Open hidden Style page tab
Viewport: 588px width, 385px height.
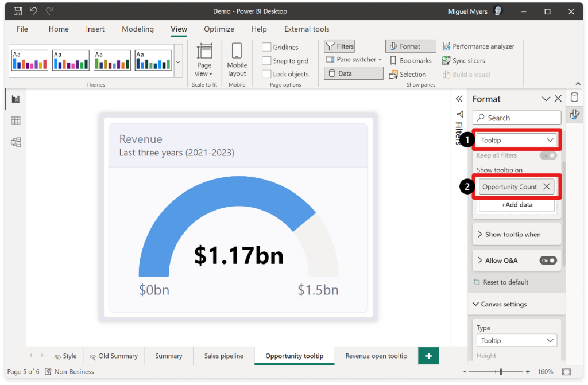coord(65,356)
